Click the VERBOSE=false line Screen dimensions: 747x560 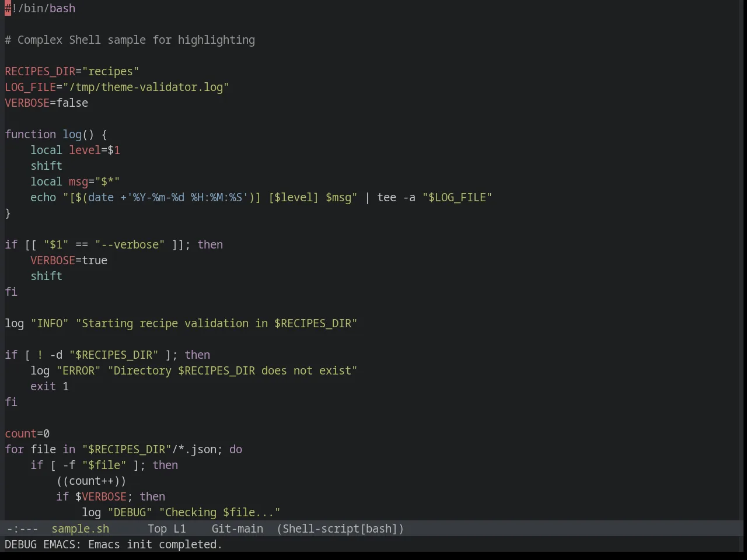47,103
